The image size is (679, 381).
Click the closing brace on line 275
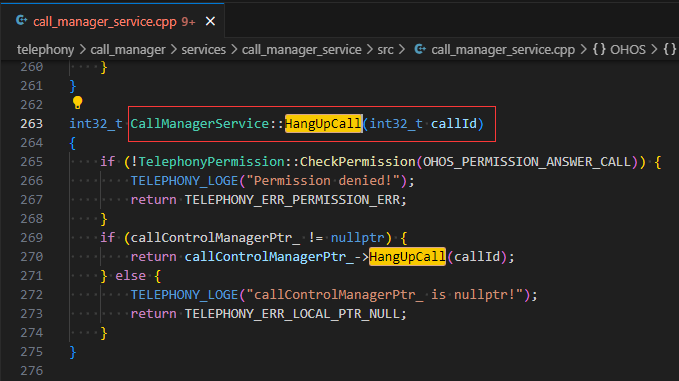click(x=72, y=352)
